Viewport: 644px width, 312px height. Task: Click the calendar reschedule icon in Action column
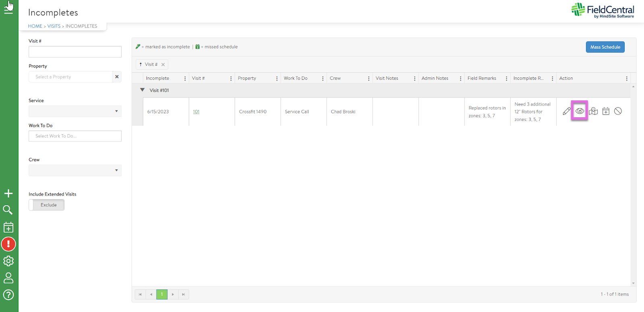tap(606, 111)
